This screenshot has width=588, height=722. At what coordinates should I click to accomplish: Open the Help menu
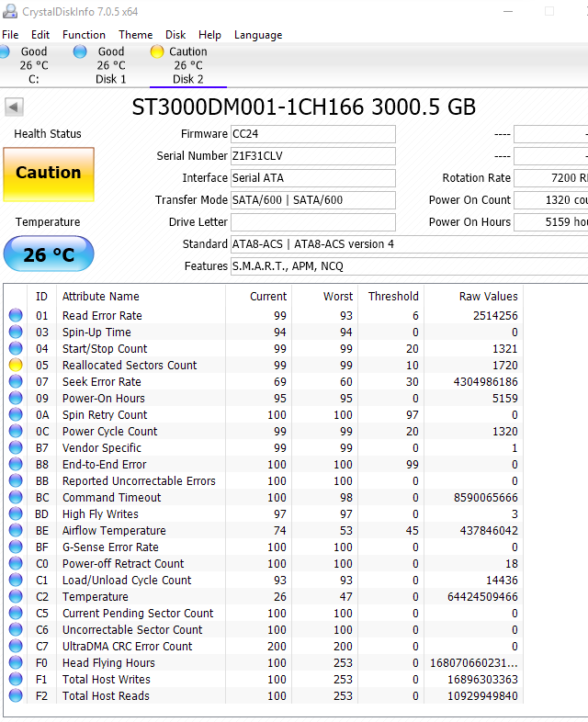click(209, 35)
